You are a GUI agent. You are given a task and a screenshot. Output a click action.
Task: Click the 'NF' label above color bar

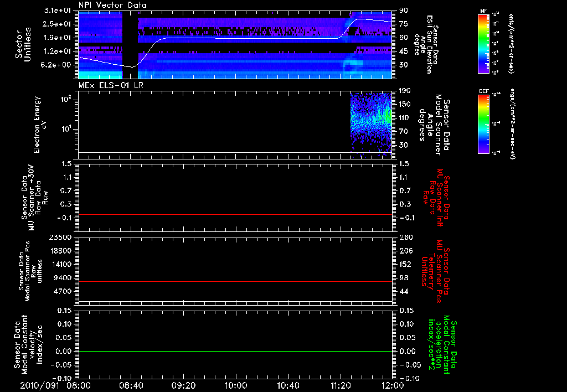coord(484,11)
